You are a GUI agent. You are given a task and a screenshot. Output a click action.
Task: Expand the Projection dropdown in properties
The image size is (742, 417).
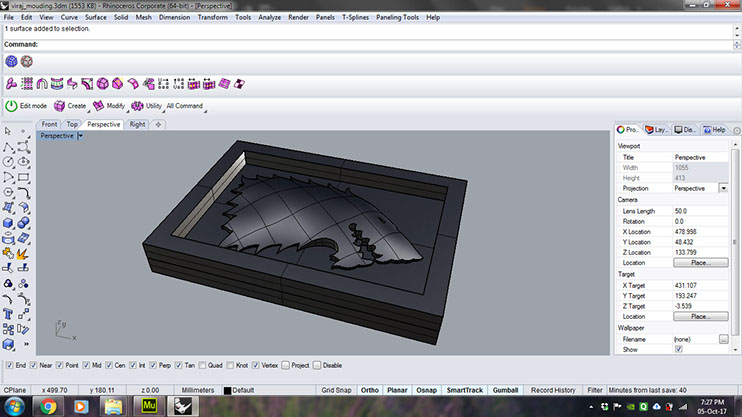point(723,188)
